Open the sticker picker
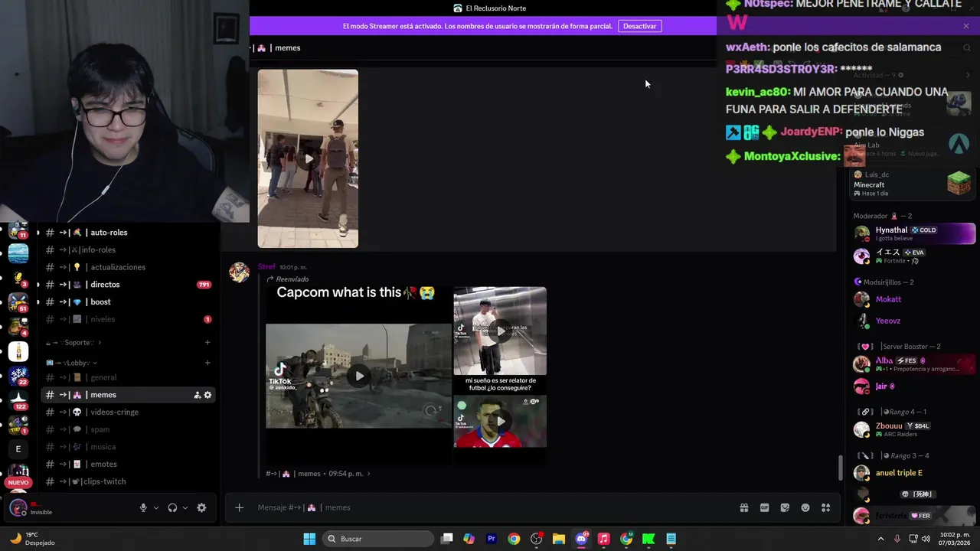Image resolution: width=980 pixels, height=551 pixels. 785,507
